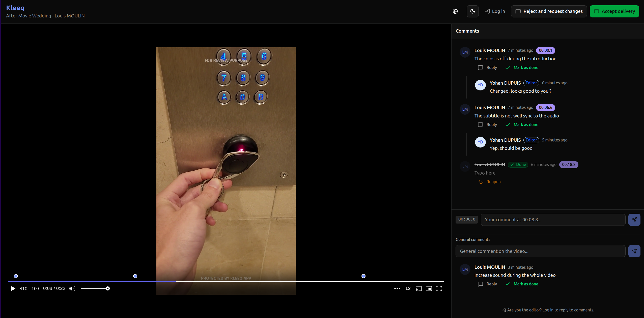Open the cast to device icon
Image resolution: width=644 pixels, height=318 pixels.
(418, 288)
